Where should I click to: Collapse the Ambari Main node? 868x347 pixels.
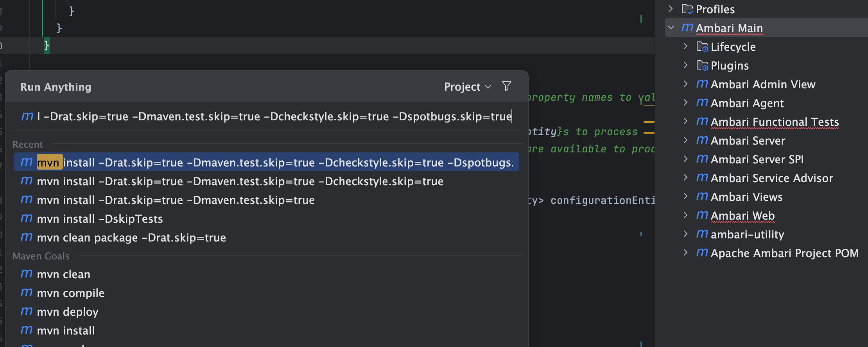point(671,27)
